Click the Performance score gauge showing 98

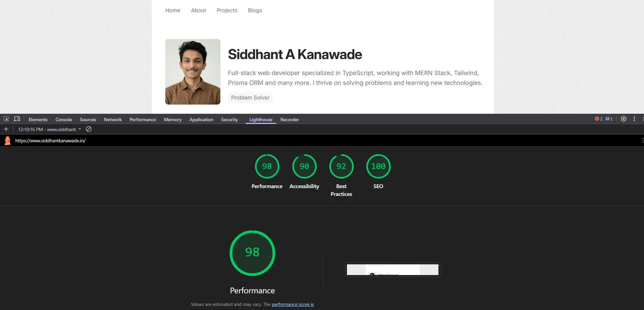click(252, 253)
